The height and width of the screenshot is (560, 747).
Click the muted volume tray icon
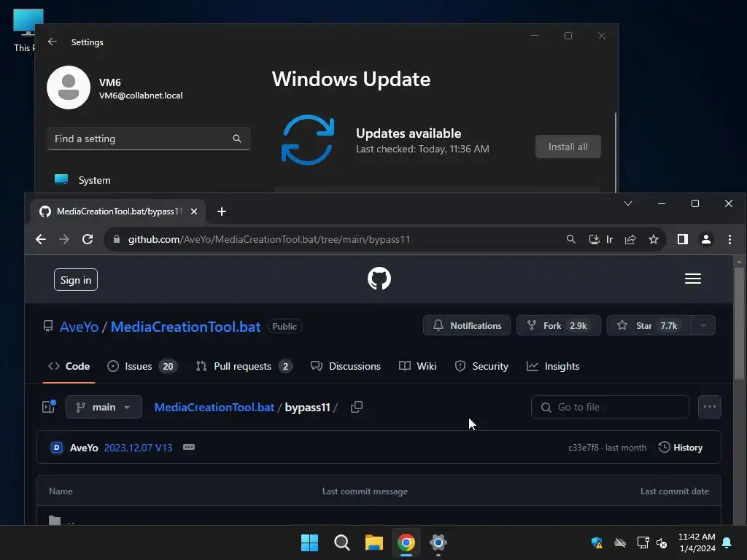(662, 542)
